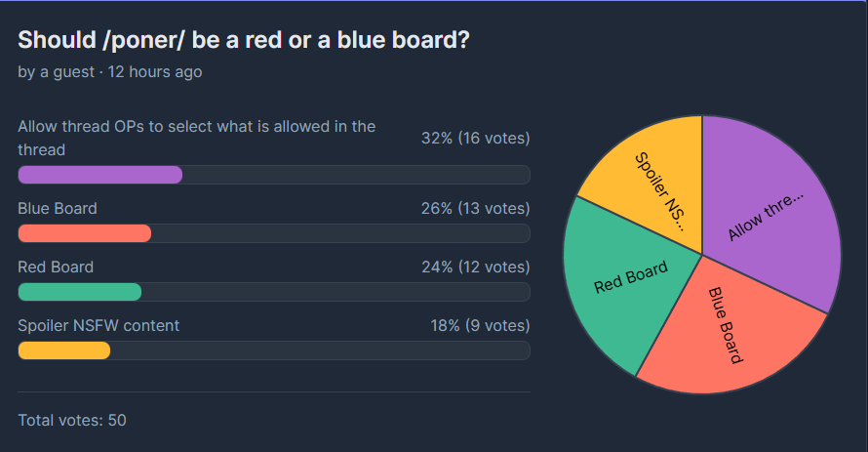
Task: Select the yellow Spoiler NSFW bar fill
Action: point(64,350)
